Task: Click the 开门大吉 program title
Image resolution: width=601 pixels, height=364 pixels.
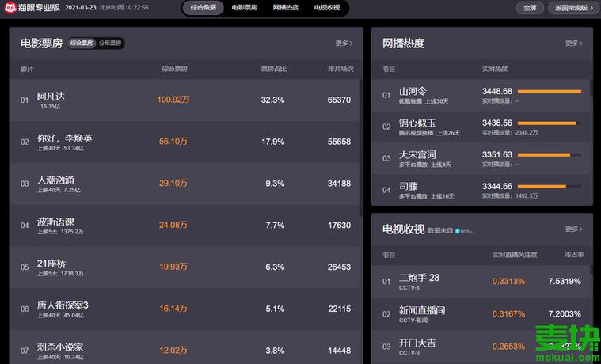Action: coord(417,343)
